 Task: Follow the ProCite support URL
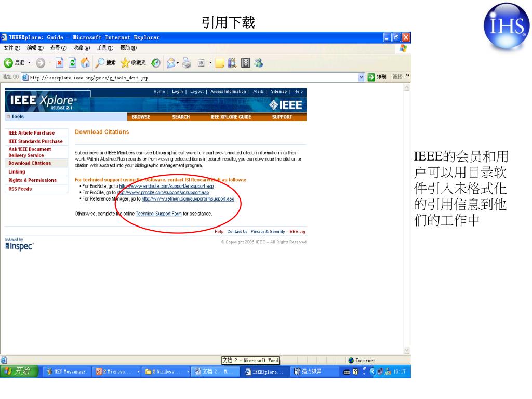(163, 193)
